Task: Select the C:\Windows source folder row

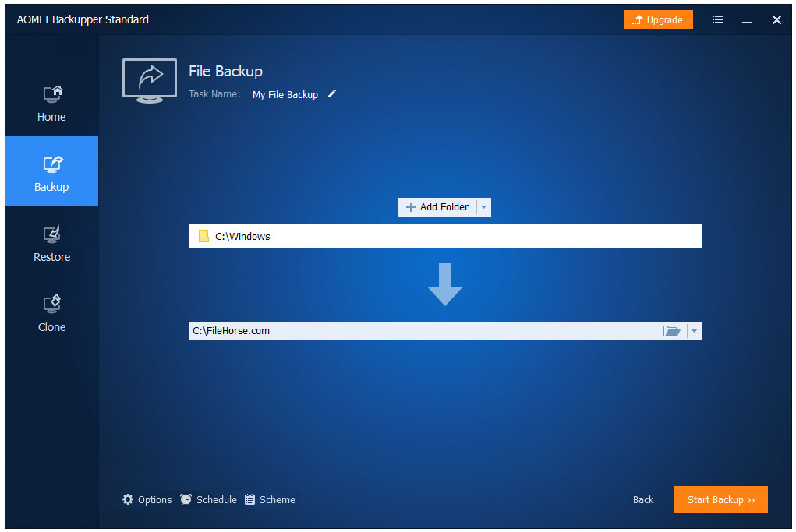Action: [x=444, y=236]
